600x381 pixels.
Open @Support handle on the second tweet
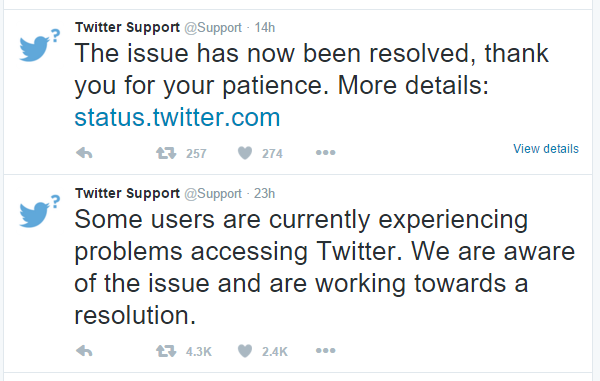point(213,194)
